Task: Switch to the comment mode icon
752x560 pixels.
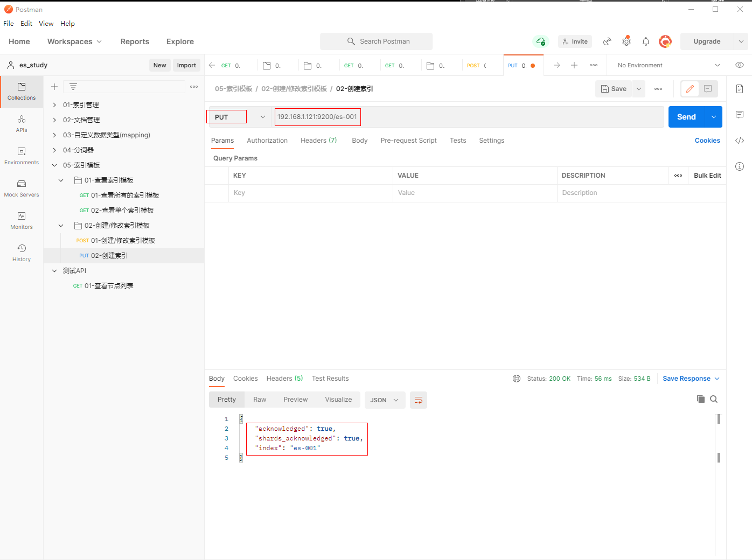Action: 708,89
